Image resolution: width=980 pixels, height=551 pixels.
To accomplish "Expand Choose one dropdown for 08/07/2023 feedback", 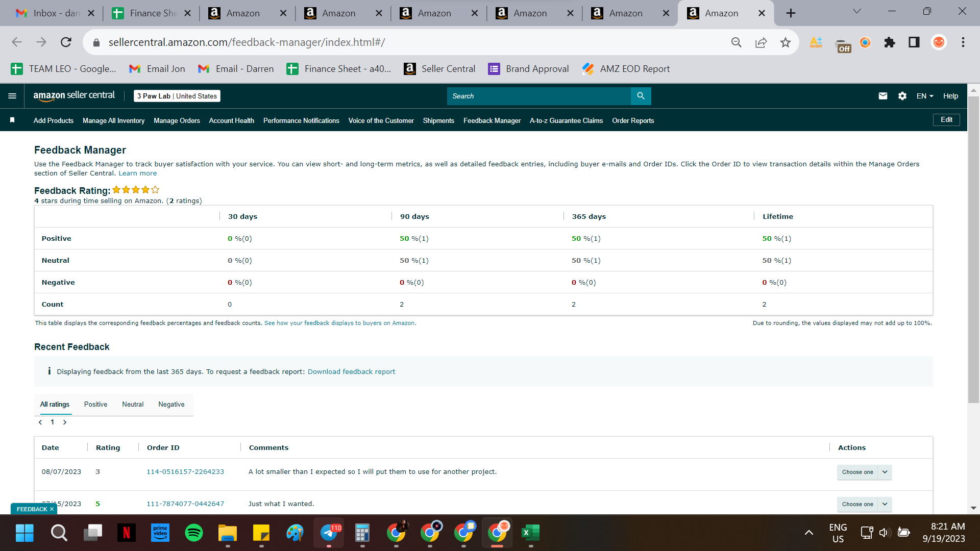I will [x=864, y=472].
